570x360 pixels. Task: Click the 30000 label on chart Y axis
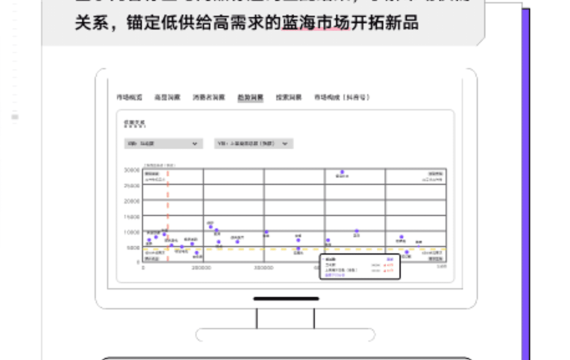(x=132, y=170)
